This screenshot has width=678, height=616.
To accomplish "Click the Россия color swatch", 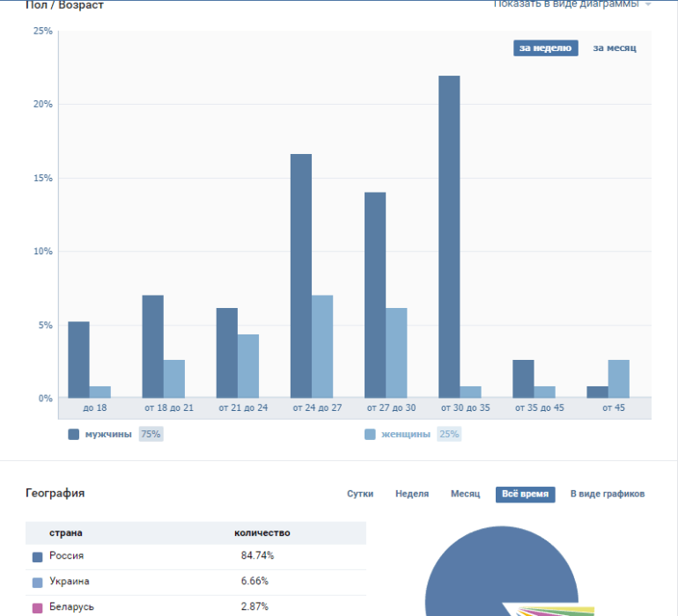I will [x=38, y=557].
